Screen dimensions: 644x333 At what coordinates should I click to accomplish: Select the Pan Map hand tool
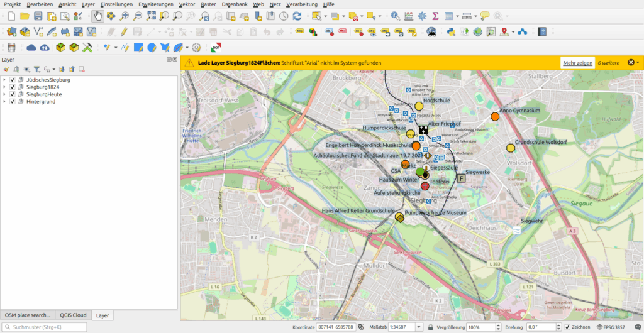(97, 16)
